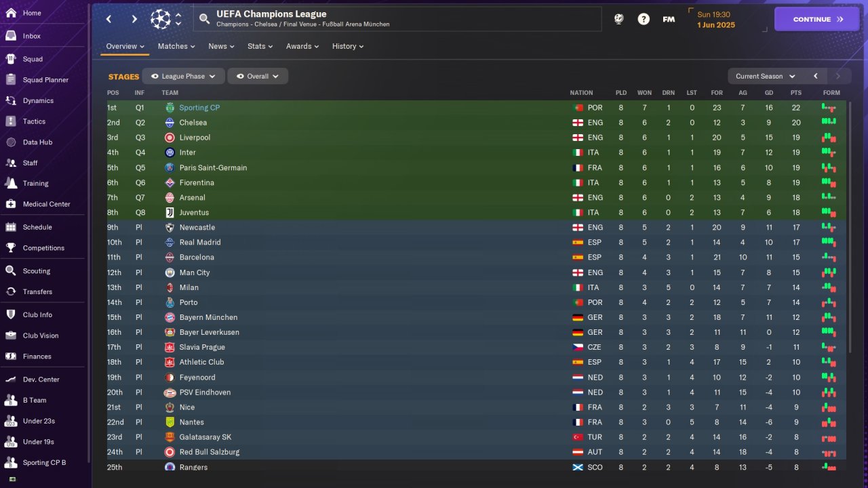Go to the previous season arrow

point(816,77)
